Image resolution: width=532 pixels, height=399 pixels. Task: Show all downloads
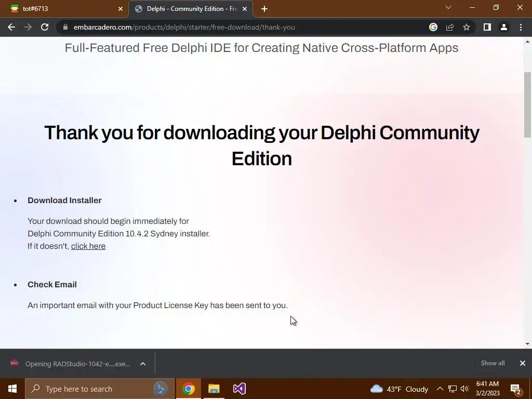point(493,363)
